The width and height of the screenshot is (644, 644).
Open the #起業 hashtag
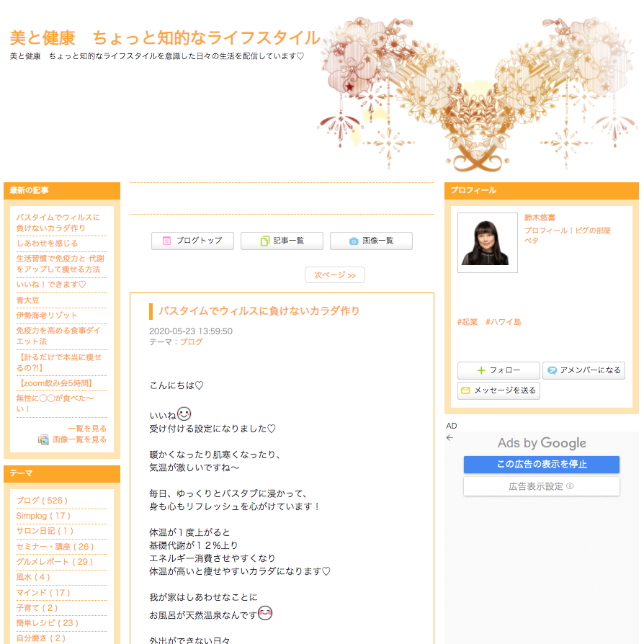coord(468,322)
